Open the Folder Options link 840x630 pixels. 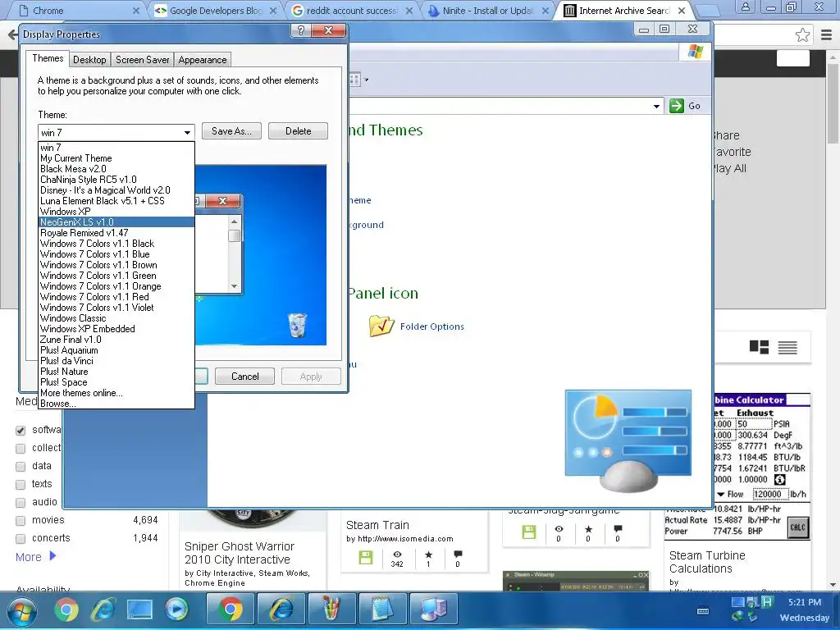click(431, 326)
